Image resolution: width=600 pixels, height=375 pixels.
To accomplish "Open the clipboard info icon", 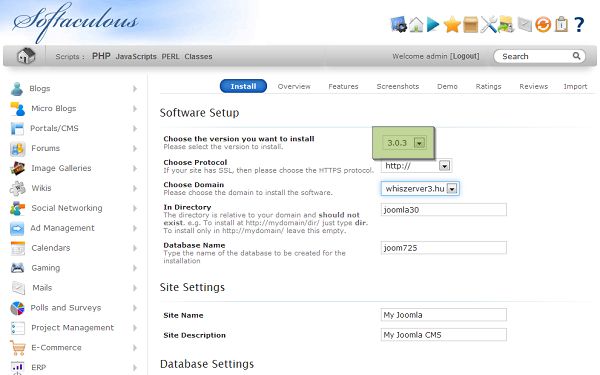I will tap(561, 24).
